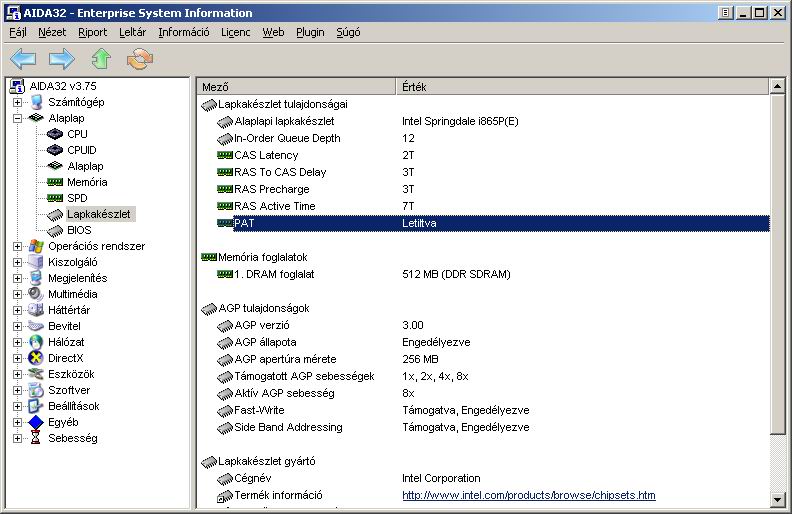Click the Számítógép computer icon
Image resolution: width=792 pixels, height=514 pixels.
[36, 102]
